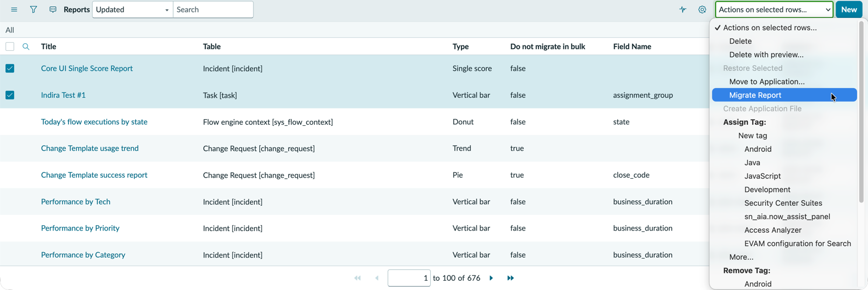Click the Task [task] table cell
The height and width of the screenshot is (290, 868).
coord(219,96)
